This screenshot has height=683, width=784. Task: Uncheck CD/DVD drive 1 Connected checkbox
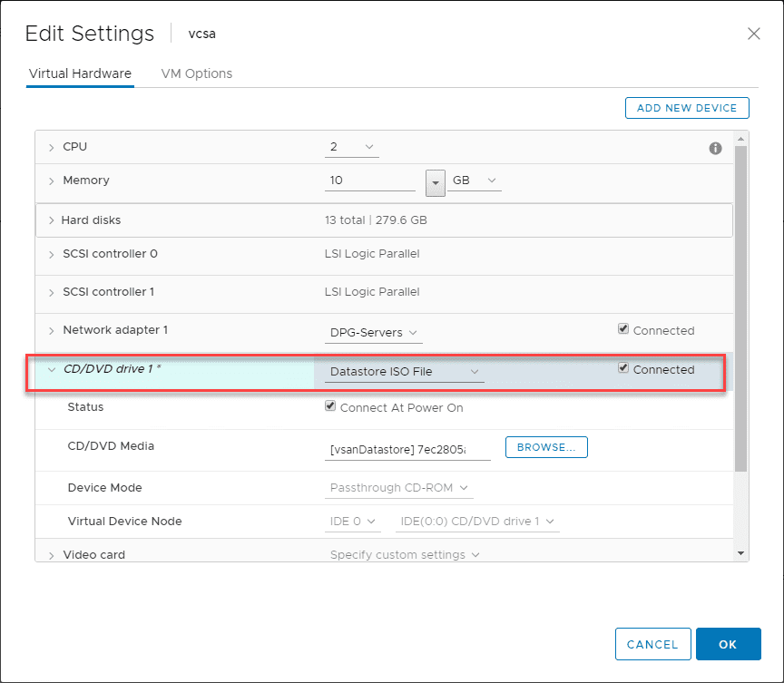(x=622, y=368)
